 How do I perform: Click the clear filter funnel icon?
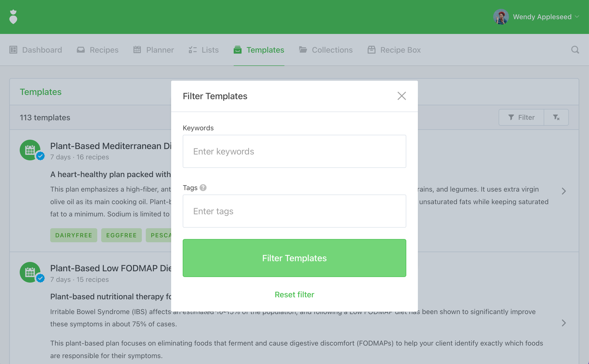pyautogui.click(x=556, y=117)
